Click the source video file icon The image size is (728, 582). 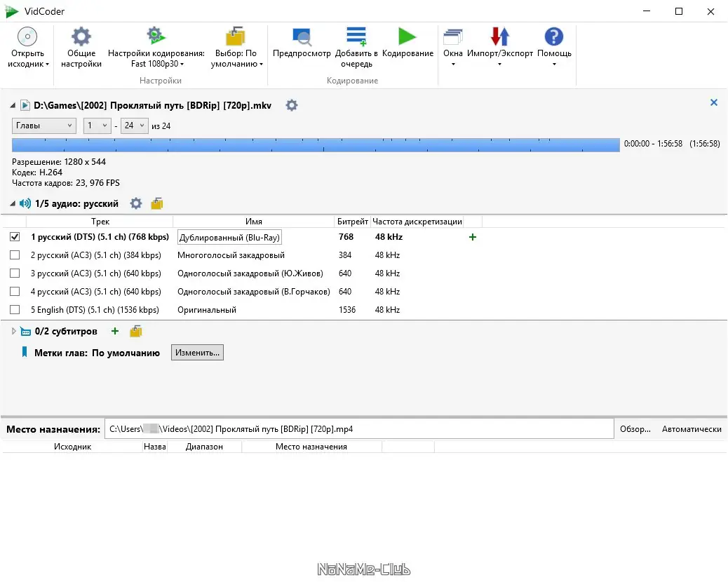click(x=25, y=105)
